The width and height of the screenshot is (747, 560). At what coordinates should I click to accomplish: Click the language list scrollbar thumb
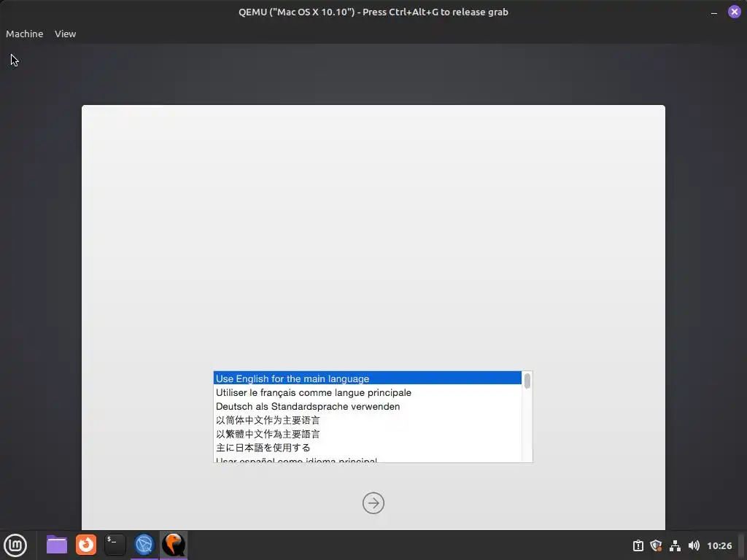click(527, 381)
